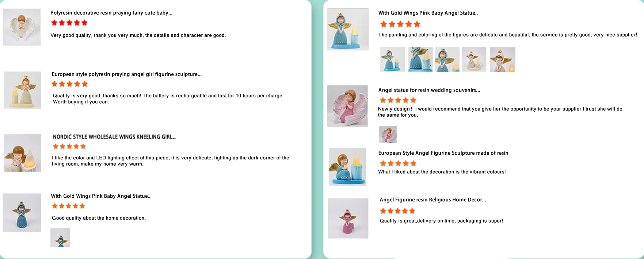Open the kneeling girl with LED flame image
This screenshot has width=644, height=259.
click(x=22, y=153)
